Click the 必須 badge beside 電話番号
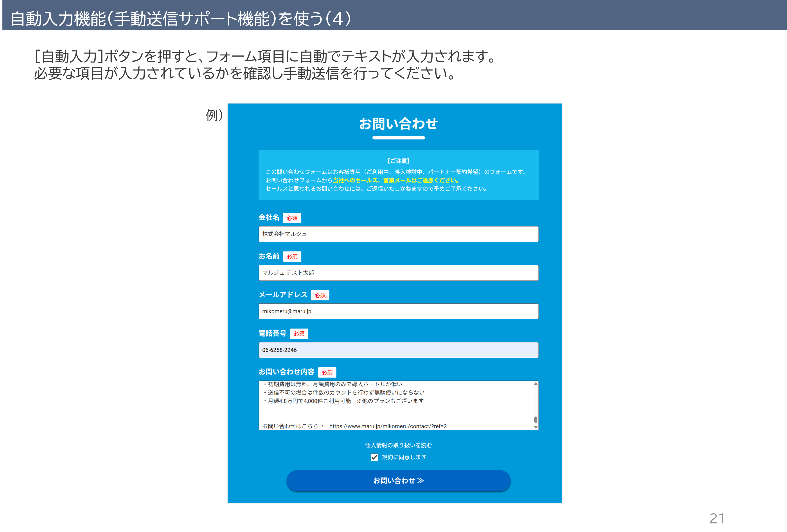787x532 pixels. [299, 334]
